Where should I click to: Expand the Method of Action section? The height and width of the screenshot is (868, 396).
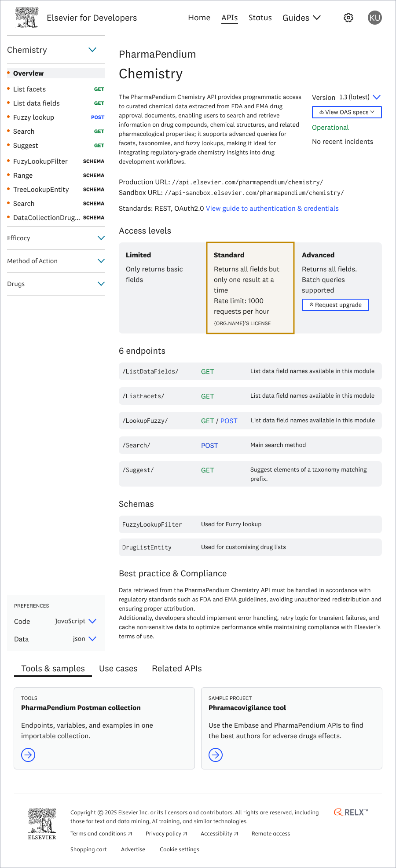[101, 261]
